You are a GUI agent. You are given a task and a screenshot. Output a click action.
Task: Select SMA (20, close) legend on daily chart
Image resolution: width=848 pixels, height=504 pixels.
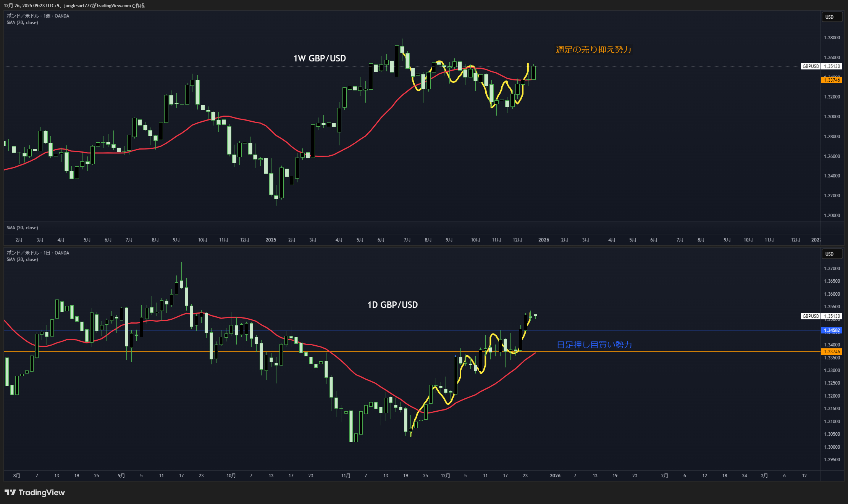click(22, 259)
